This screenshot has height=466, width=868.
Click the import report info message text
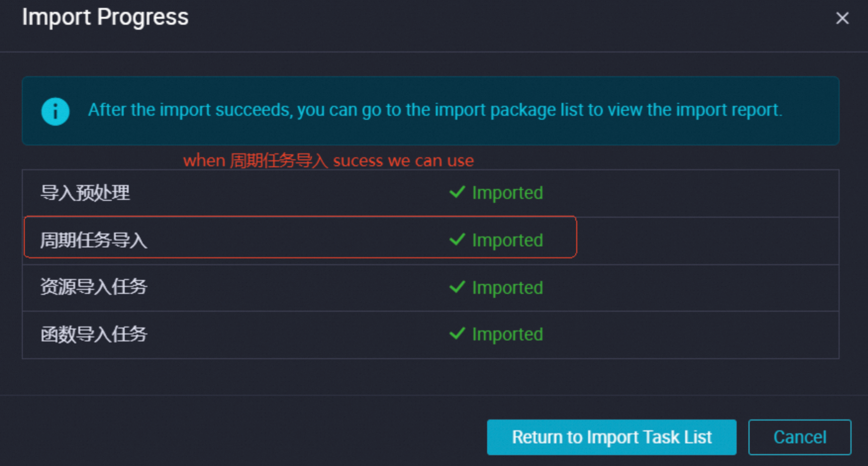tap(435, 110)
